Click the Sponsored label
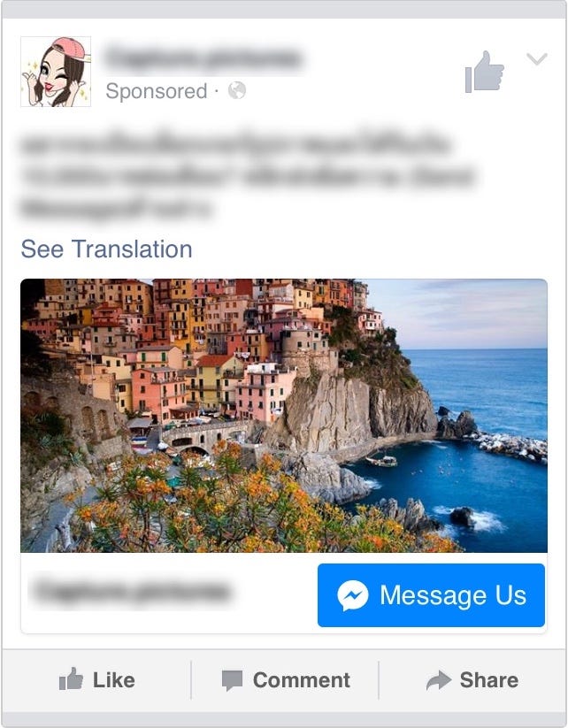This screenshot has height=728, width=568. click(x=156, y=91)
